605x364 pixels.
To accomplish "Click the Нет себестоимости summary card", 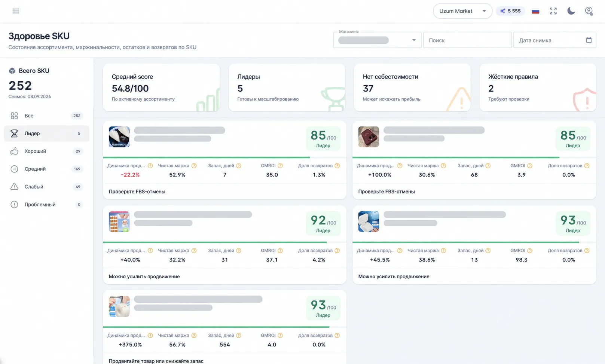I will click(412, 87).
